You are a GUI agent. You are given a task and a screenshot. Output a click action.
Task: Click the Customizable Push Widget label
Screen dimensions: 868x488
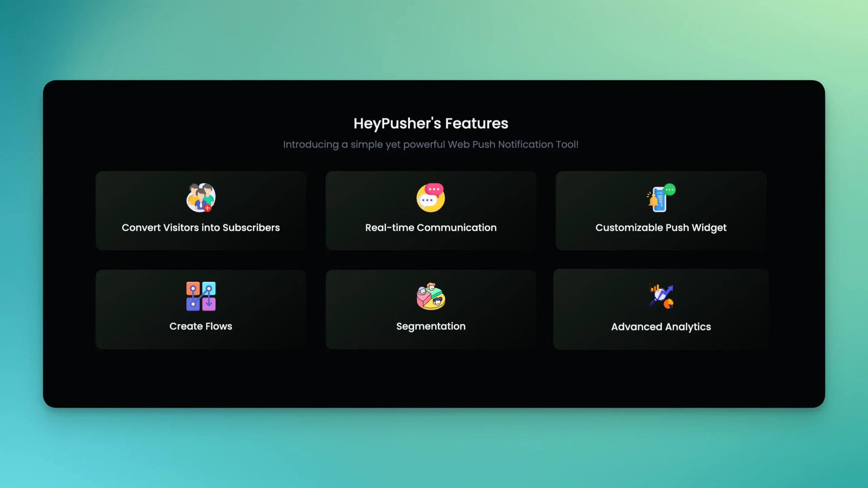[660, 227]
